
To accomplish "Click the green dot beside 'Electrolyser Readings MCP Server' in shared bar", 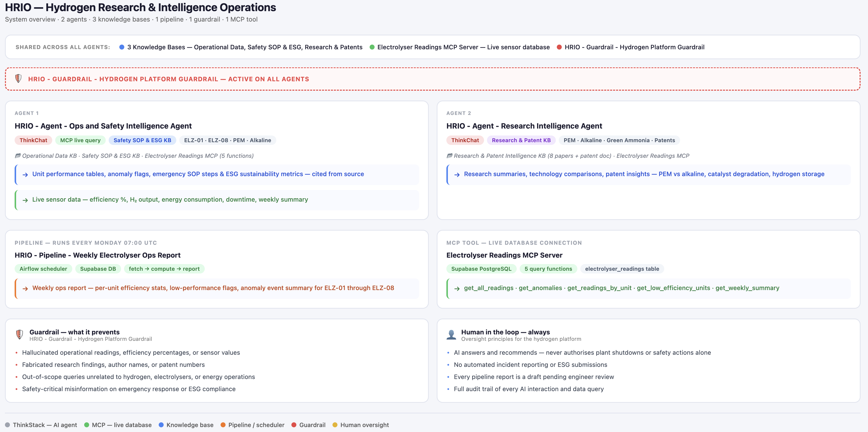I will [x=372, y=47].
